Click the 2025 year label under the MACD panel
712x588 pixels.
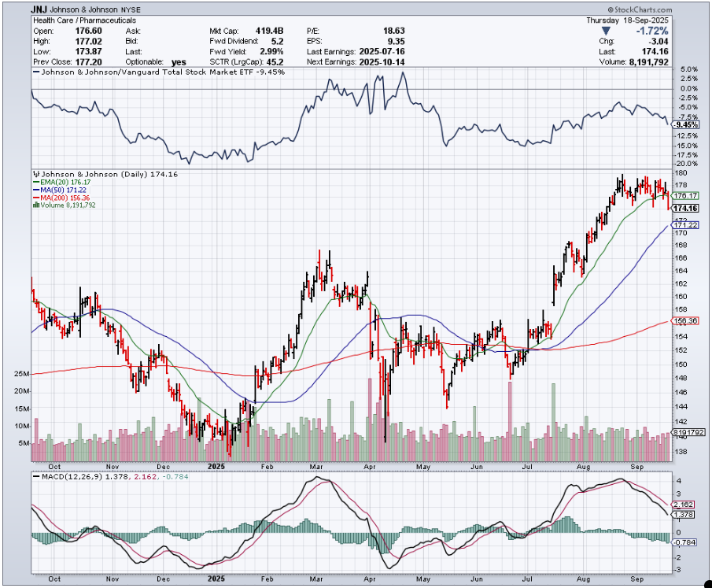(216, 579)
